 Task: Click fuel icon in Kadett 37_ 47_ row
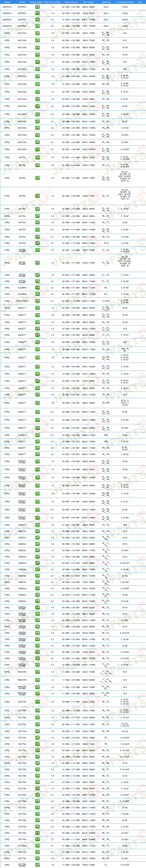(x=37, y=335)
